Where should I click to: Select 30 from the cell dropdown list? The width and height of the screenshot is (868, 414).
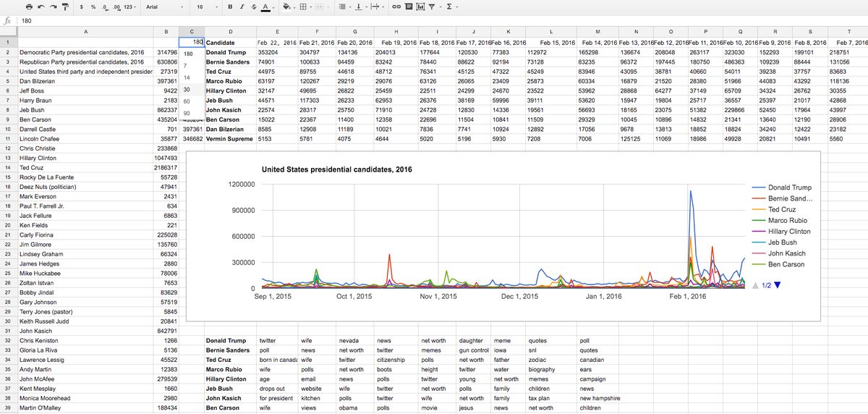(187, 90)
